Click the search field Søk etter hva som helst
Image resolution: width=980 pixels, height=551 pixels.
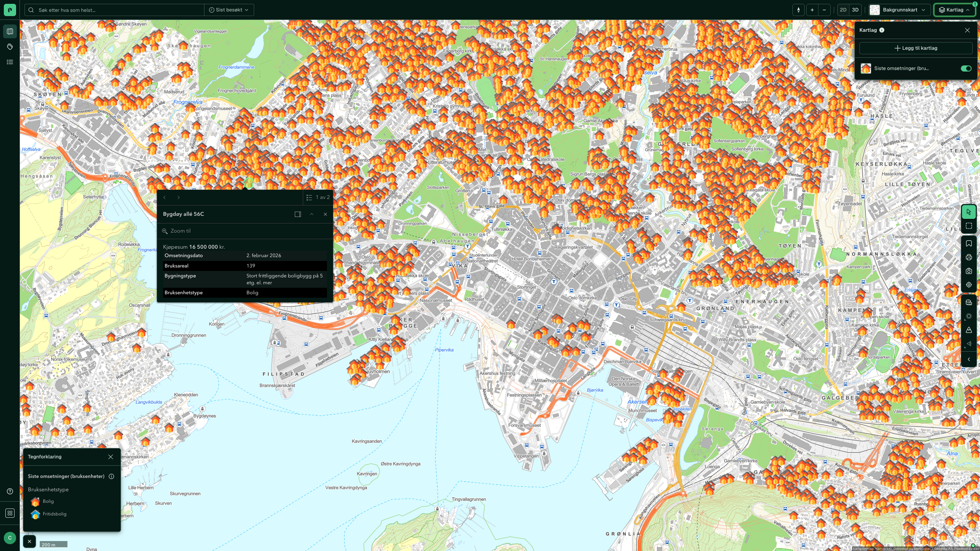(x=115, y=10)
